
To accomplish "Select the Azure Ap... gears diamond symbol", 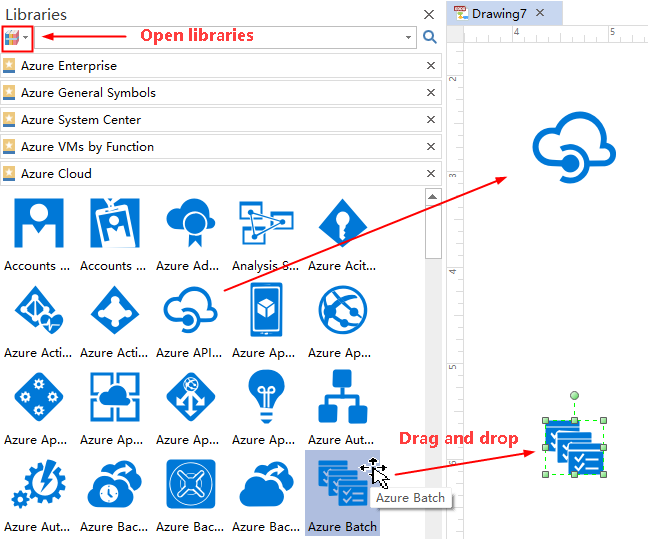I will (39, 397).
